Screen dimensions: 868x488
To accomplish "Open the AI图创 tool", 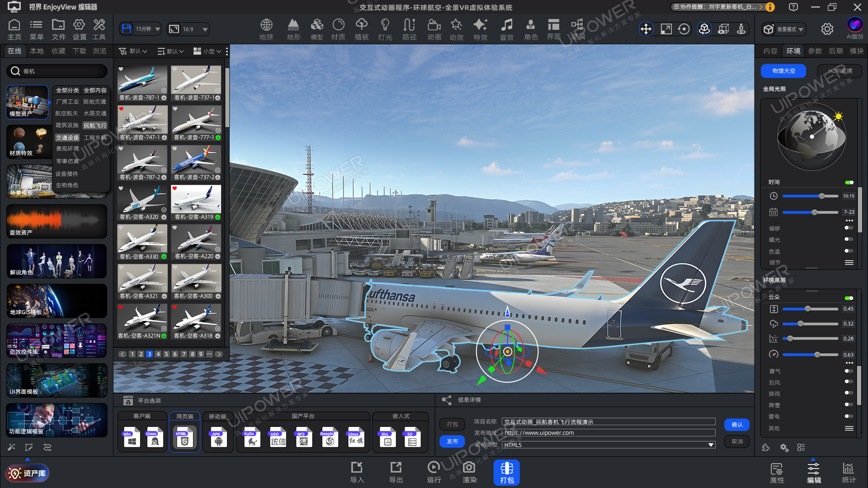I will (854, 28).
